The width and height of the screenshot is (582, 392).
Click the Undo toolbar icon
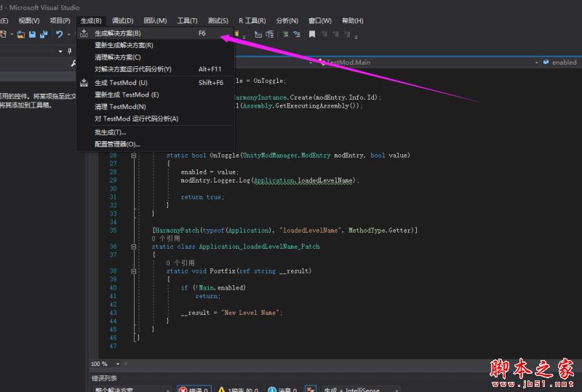(x=60, y=34)
